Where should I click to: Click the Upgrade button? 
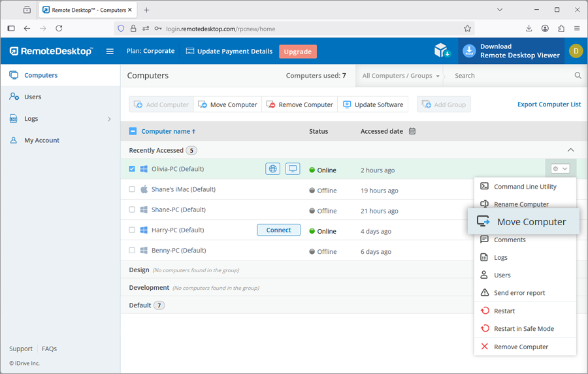tap(298, 52)
